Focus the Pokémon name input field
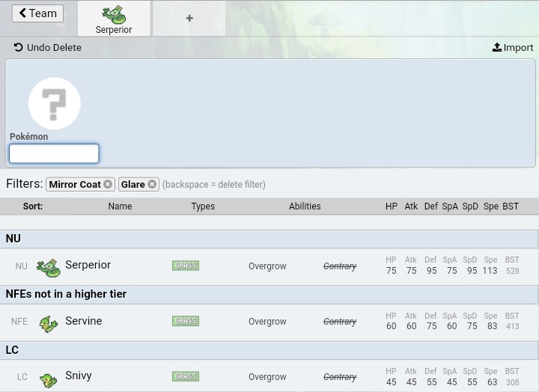539x392 pixels. [x=54, y=153]
